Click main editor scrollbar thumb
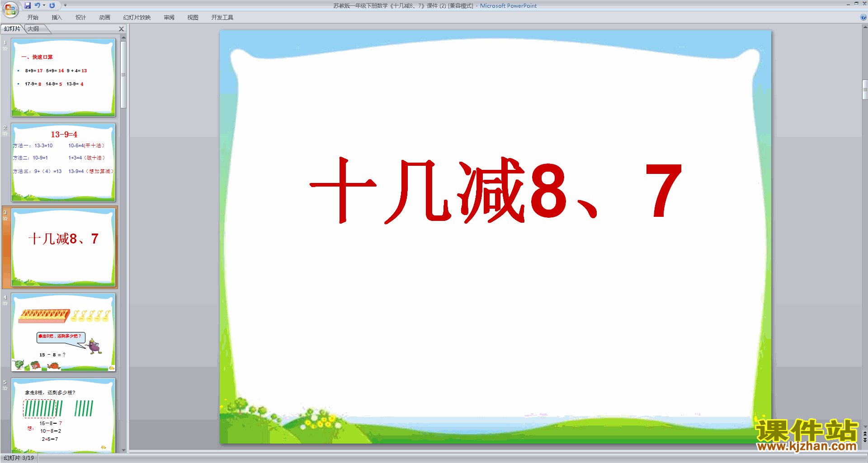The width and height of the screenshot is (868, 463). click(x=865, y=89)
